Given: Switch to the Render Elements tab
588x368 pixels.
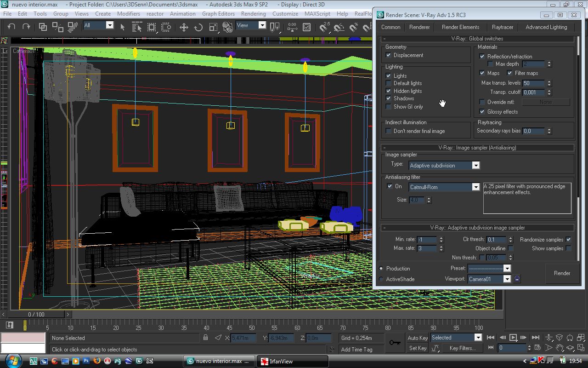Looking at the screenshot, I should pos(460,27).
